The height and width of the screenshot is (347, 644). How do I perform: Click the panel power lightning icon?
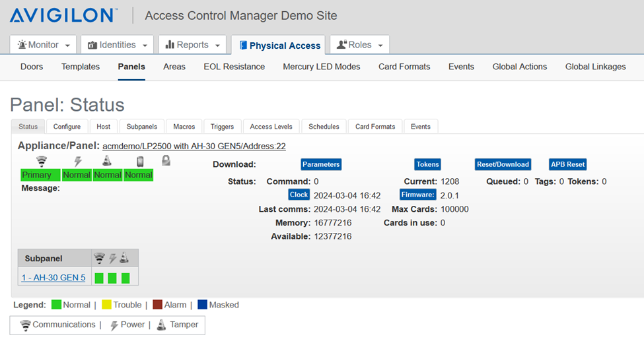point(77,161)
